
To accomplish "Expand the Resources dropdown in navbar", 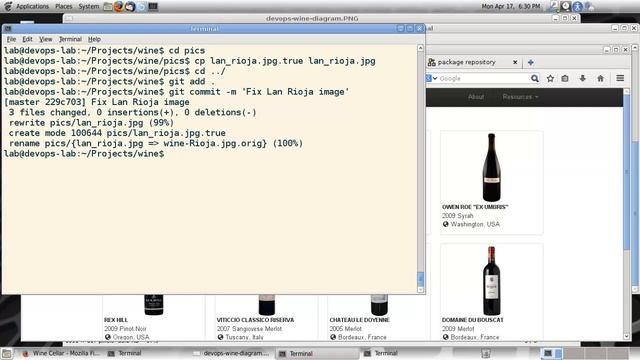I will click(x=520, y=97).
